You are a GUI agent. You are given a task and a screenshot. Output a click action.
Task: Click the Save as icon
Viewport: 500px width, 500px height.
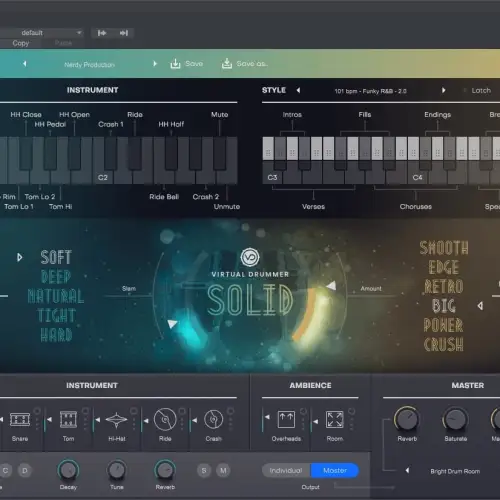(x=227, y=63)
